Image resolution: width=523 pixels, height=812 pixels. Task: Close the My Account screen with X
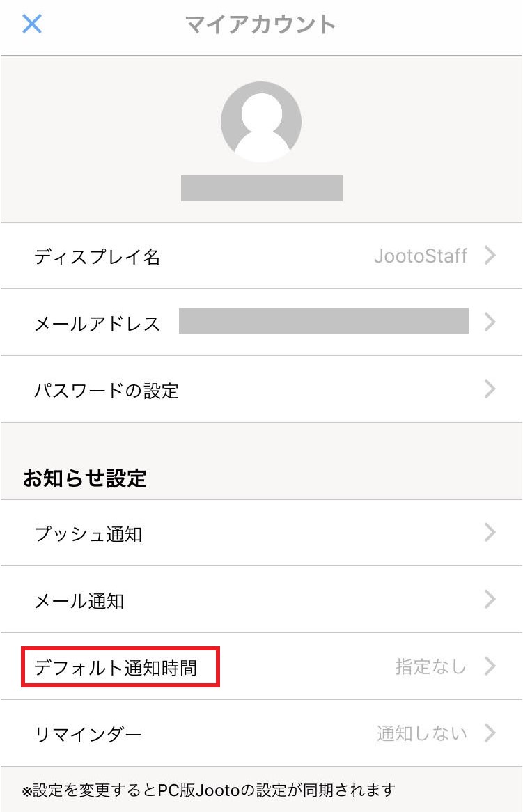pos(32,24)
